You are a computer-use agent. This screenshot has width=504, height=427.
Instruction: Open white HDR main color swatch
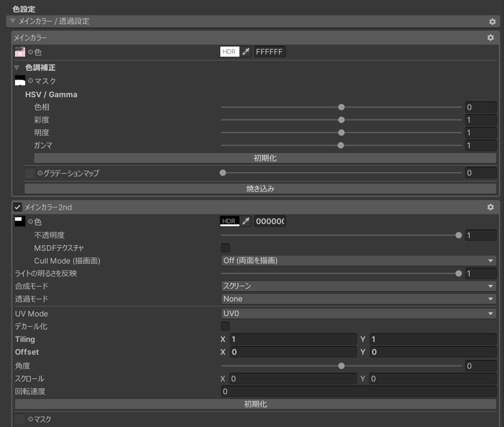tap(229, 51)
